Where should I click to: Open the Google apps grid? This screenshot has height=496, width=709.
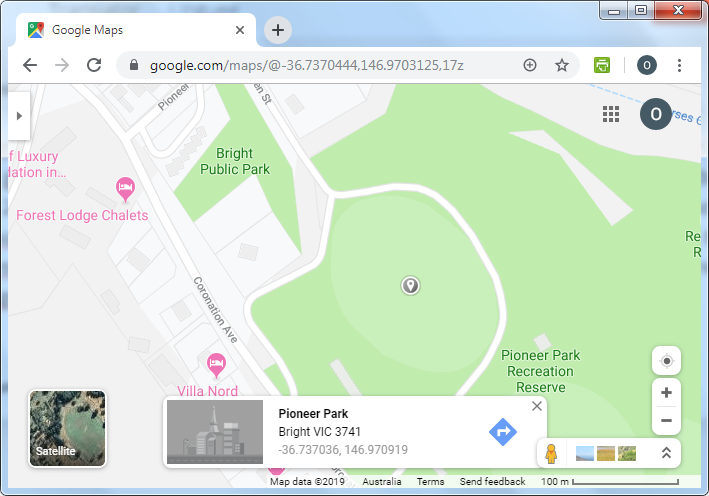click(x=611, y=114)
